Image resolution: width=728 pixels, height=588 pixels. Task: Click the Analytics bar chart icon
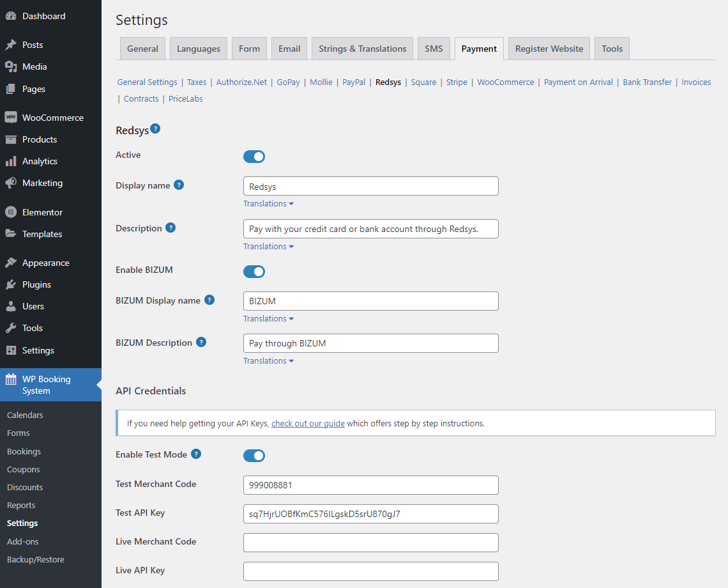(x=11, y=161)
